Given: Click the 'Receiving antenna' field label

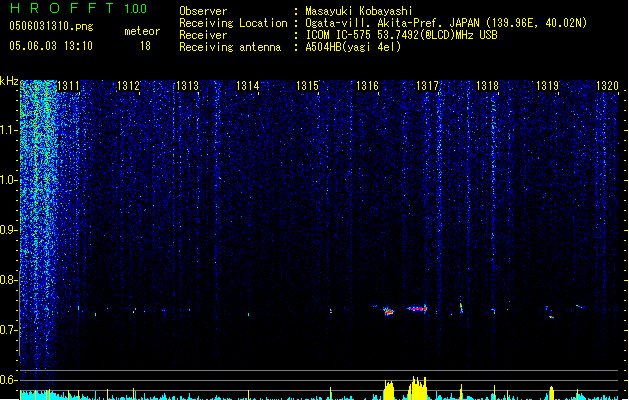Looking at the screenshot, I should pyautogui.click(x=230, y=47).
